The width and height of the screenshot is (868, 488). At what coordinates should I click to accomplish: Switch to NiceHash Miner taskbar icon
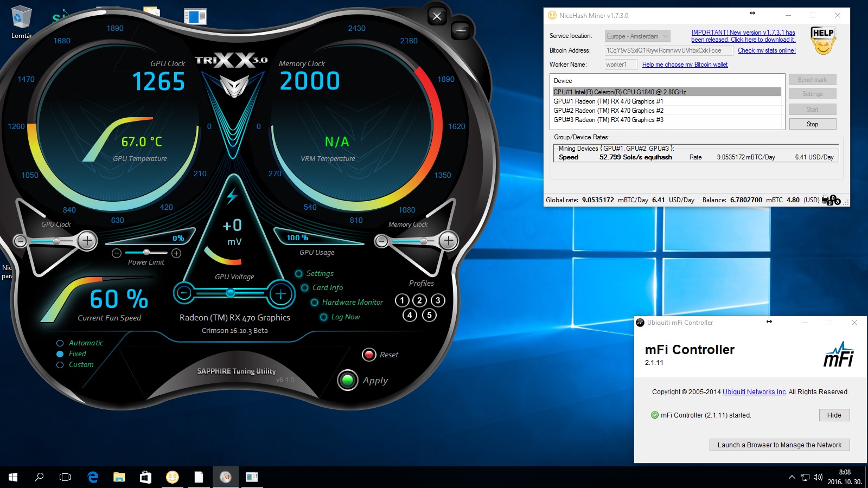pos(173,477)
